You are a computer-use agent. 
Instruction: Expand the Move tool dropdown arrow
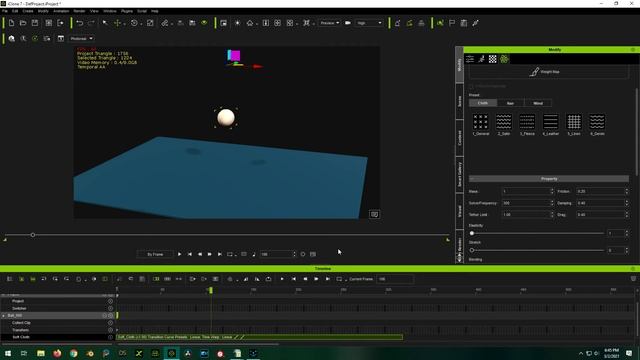[x=124, y=24]
